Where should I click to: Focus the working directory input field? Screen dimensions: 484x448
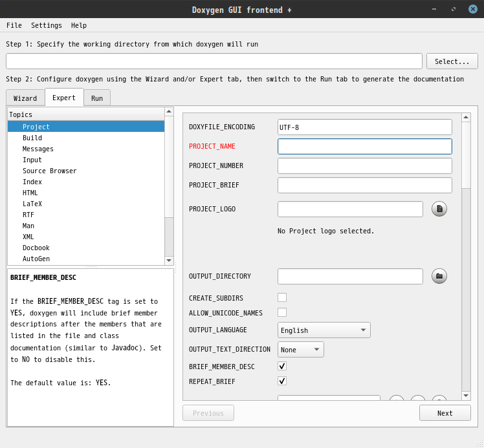coord(214,61)
